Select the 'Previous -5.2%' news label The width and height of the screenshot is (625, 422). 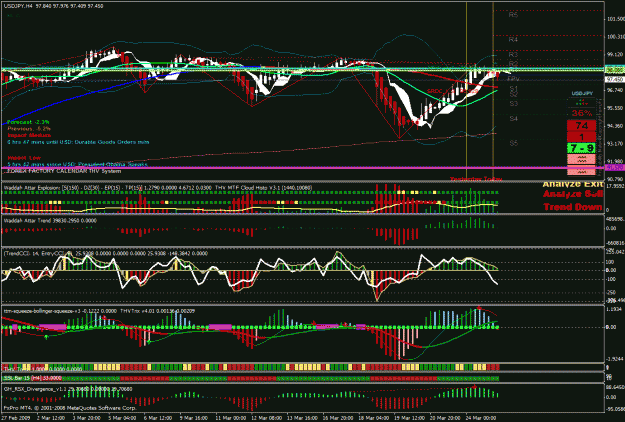(29, 129)
